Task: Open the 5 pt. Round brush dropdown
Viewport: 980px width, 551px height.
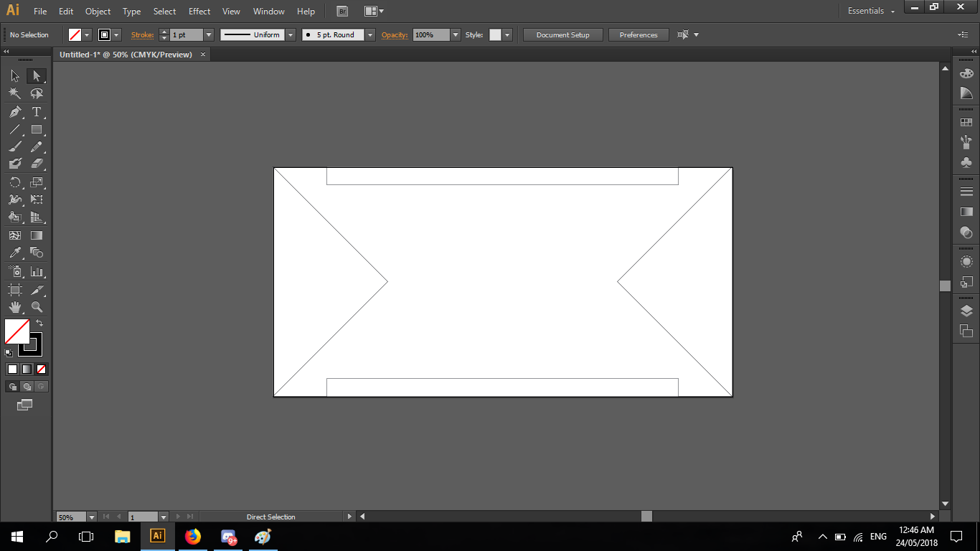Action: (370, 34)
